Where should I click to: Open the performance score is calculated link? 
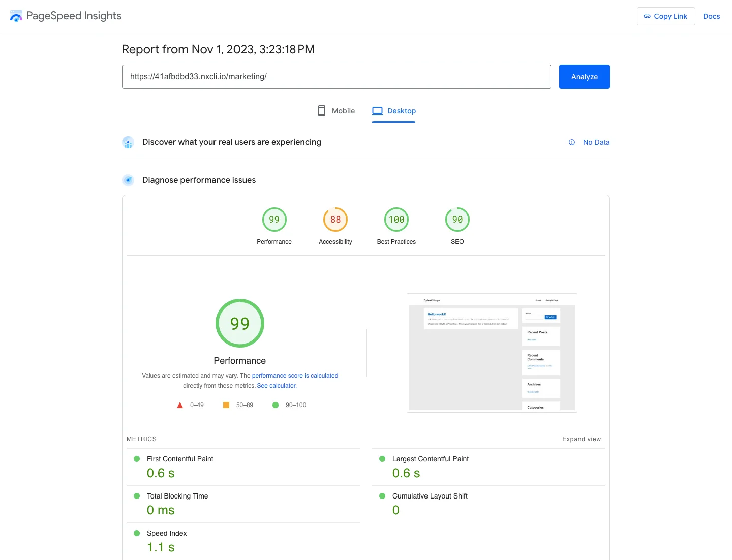(x=295, y=375)
